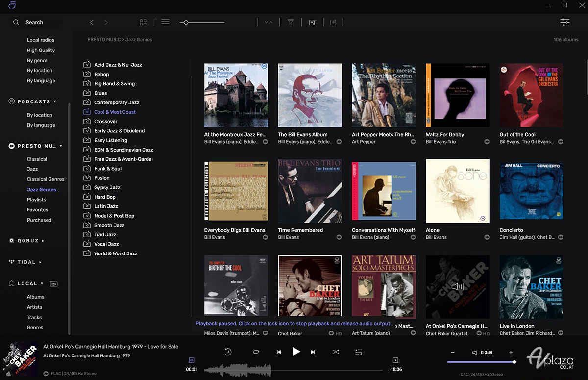
Task: Click the mini player icon near remaining time
Action: 395,360
